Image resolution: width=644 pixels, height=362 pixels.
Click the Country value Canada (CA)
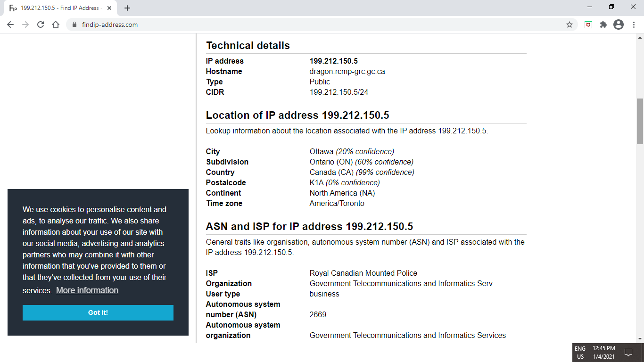331,173
